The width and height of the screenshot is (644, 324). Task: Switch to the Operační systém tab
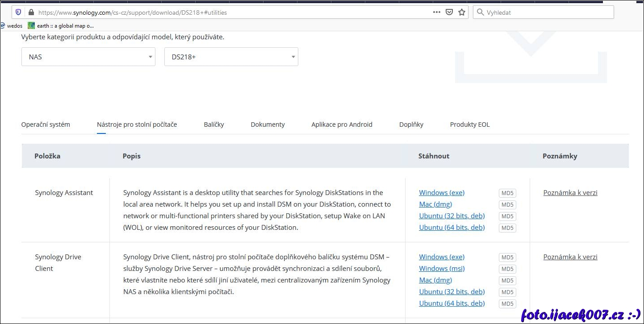tap(46, 125)
